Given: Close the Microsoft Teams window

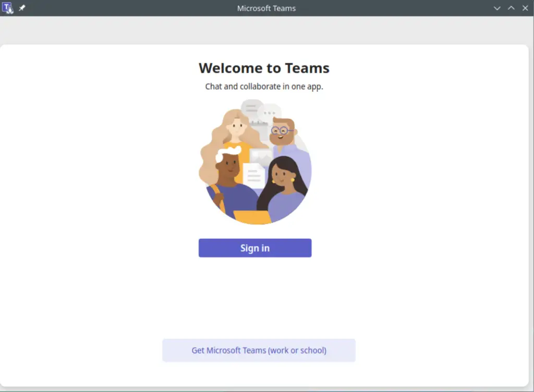Looking at the screenshot, I should (525, 8).
